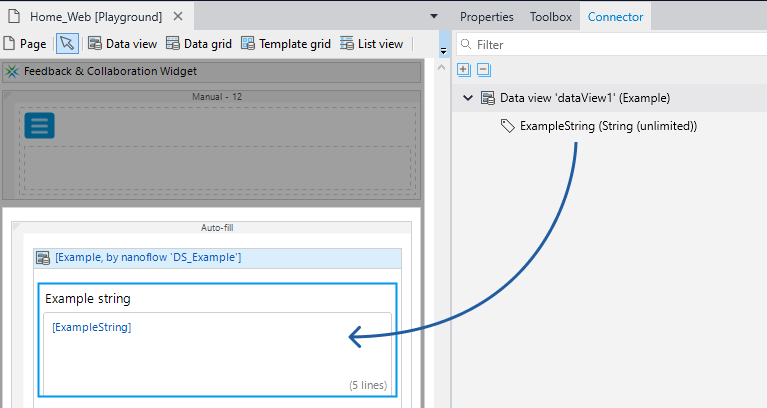Add a Data grid widget
The height and width of the screenshot is (408, 767).
coord(199,44)
